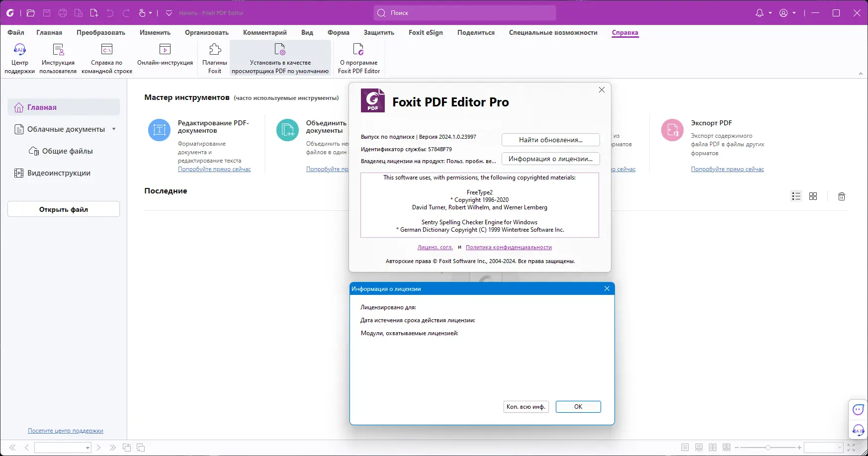Close the Информация о лицензии dialog
The image size is (868, 456).
(607, 289)
